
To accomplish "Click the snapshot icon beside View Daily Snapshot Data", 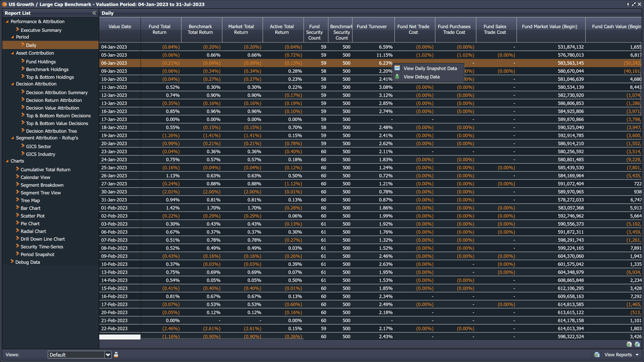I will click(x=397, y=68).
